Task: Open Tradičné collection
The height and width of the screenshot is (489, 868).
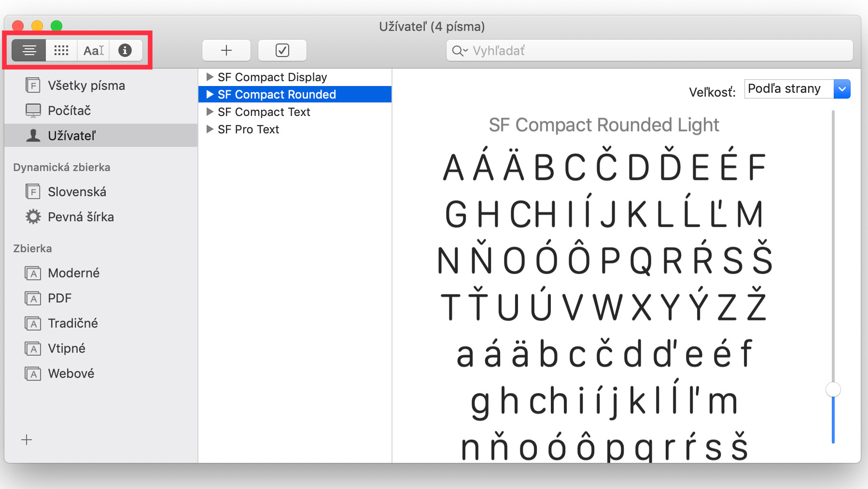Action: [101, 323]
